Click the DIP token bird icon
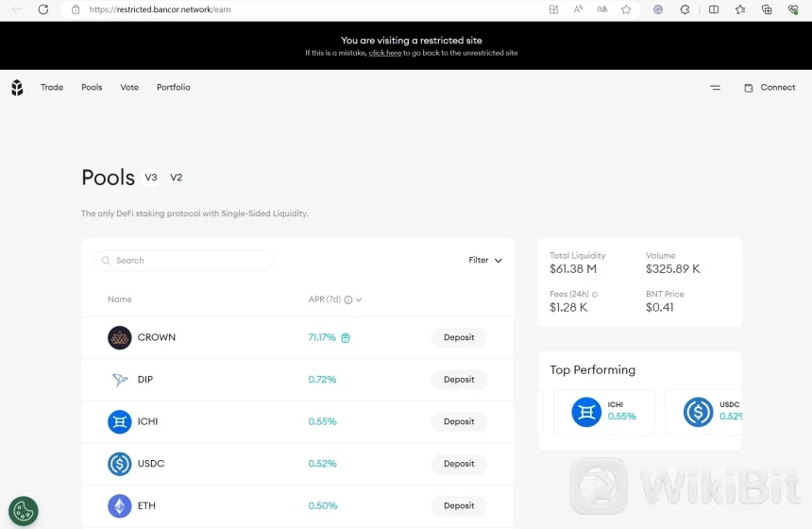 tap(120, 380)
